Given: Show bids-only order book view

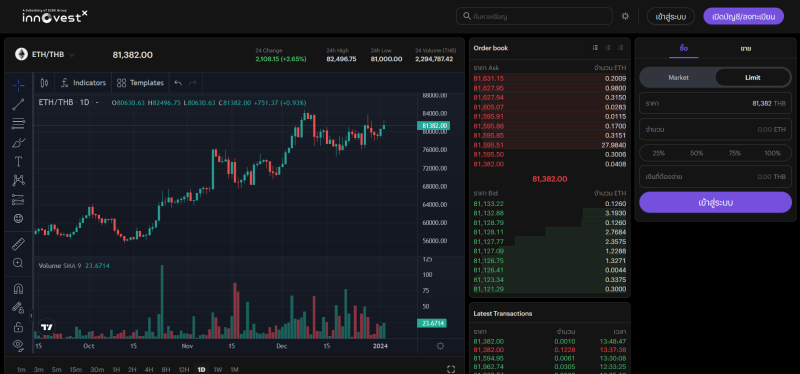Looking at the screenshot, I should tap(608, 47).
